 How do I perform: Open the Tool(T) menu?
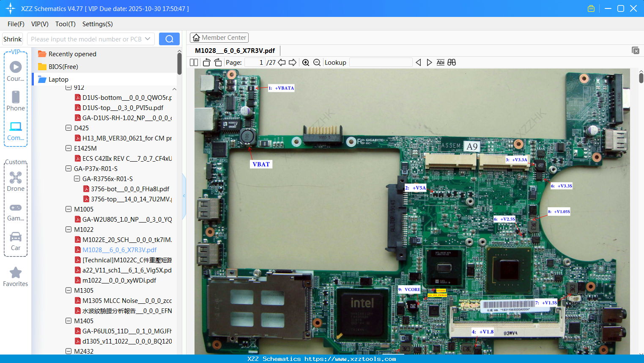66,24
